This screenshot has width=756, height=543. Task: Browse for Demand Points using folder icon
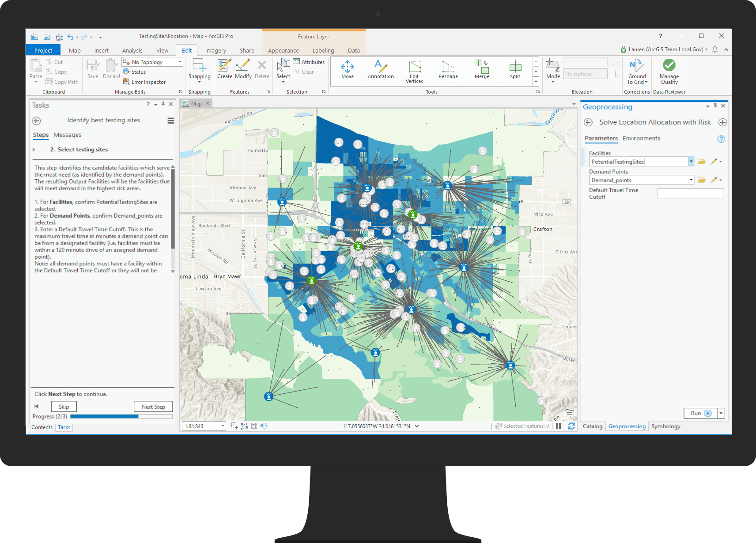click(x=701, y=180)
